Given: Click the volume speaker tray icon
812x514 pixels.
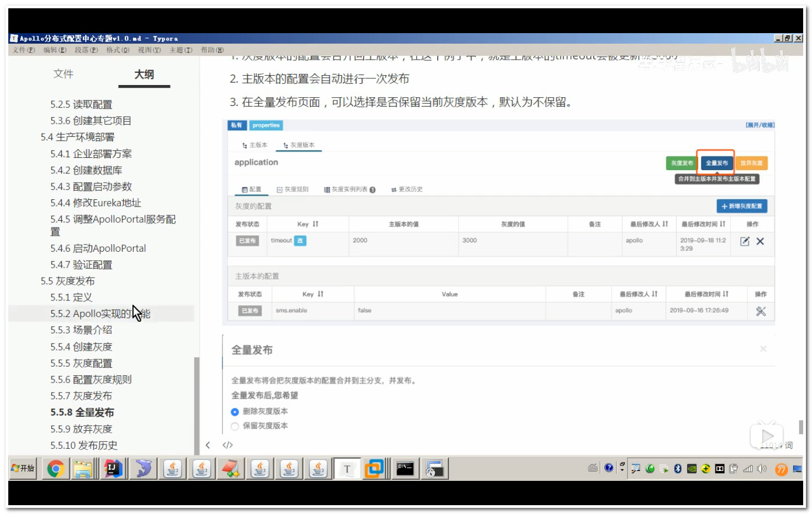Looking at the screenshot, I should coord(762,469).
